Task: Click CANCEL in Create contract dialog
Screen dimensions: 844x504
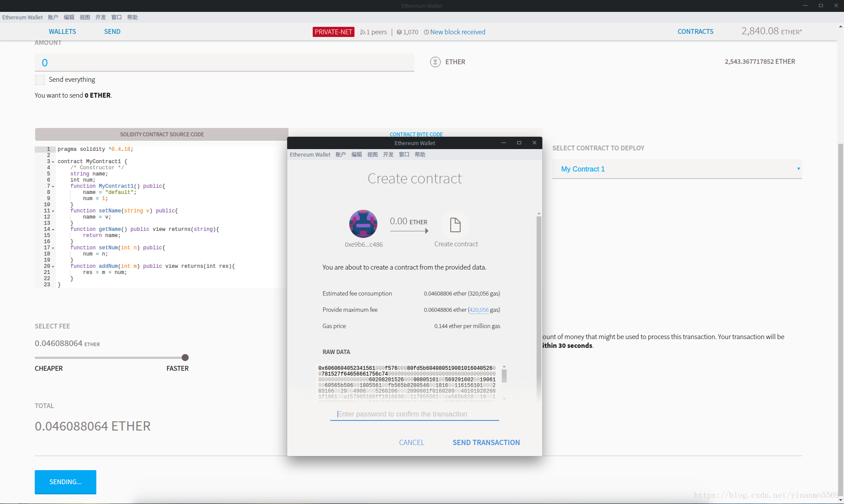Action: point(412,442)
